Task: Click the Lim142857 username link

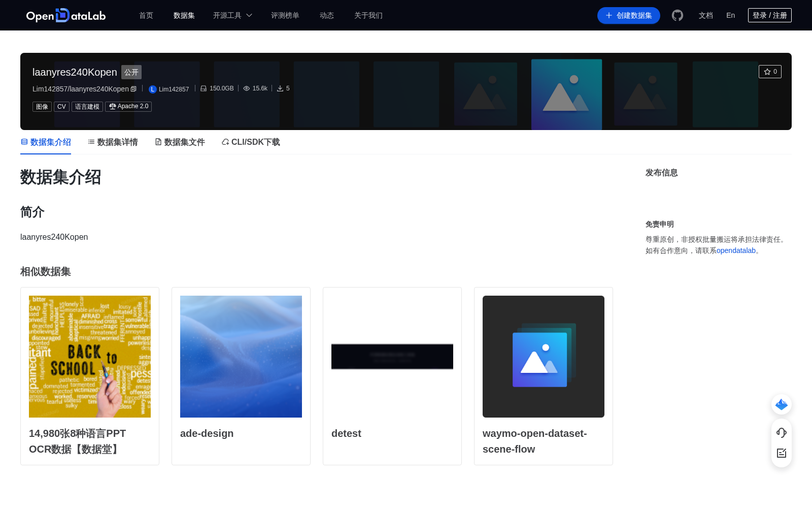Action: pyautogui.click(x=174, y=89)
